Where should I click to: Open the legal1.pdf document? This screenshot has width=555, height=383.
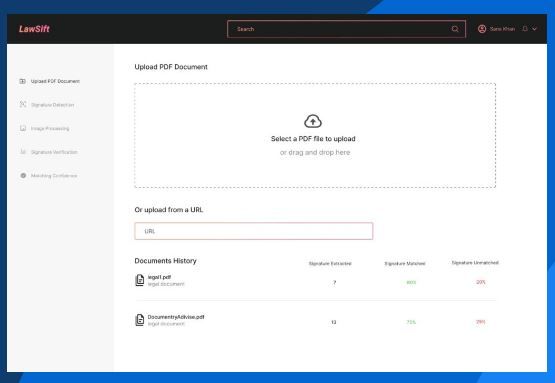click(x=159, y=277)
